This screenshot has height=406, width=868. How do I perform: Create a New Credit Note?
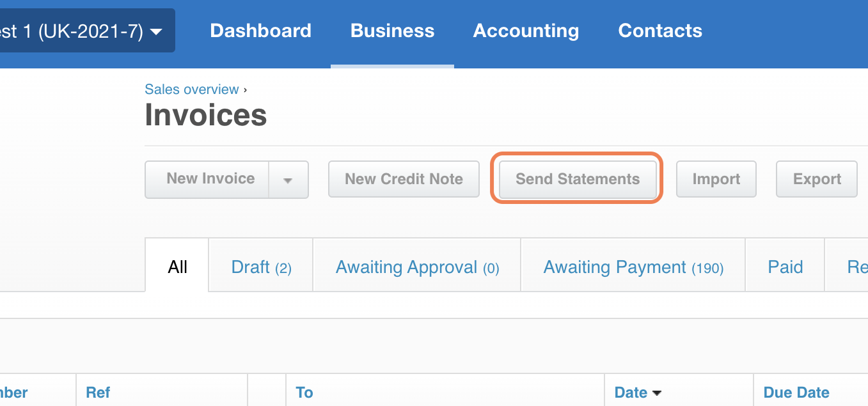(404, 179)
